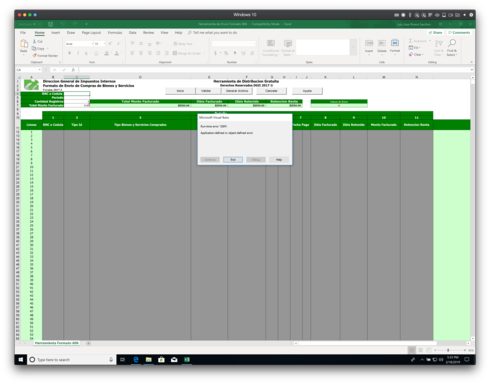
Task: Open File Explorer from the taskbar
Action: click(x=148, y=360)
